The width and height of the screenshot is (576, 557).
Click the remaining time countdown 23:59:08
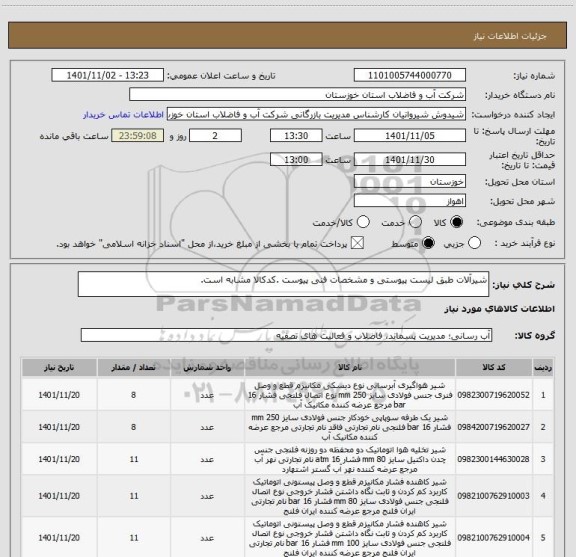pos(138,136)
